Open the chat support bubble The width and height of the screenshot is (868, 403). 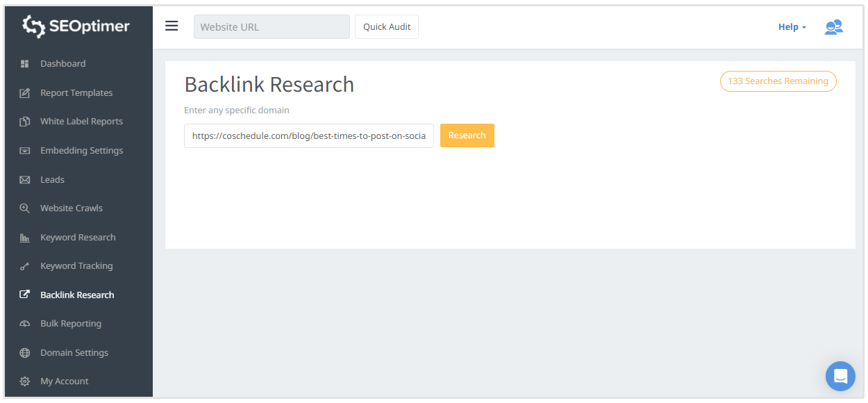click(x=840, y=376)
